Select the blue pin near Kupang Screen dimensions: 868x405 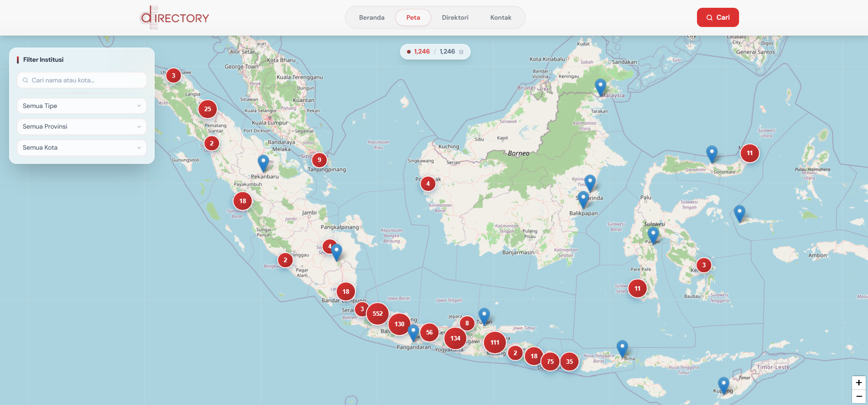click(x=723, y=386)
